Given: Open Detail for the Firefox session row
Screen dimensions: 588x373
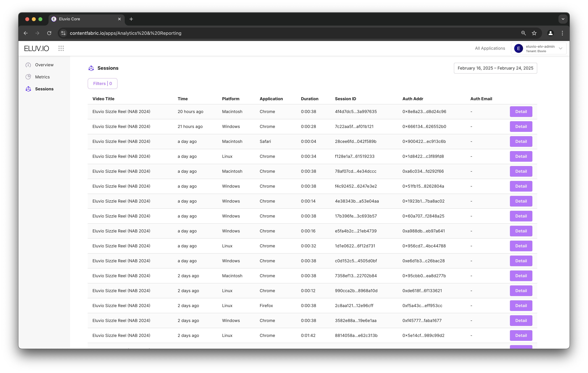Looking at the screenshot, I should coord(521,306).
